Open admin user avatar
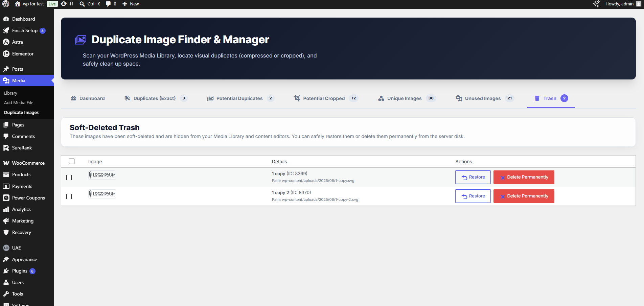644x306 pixels. (639, 4)
